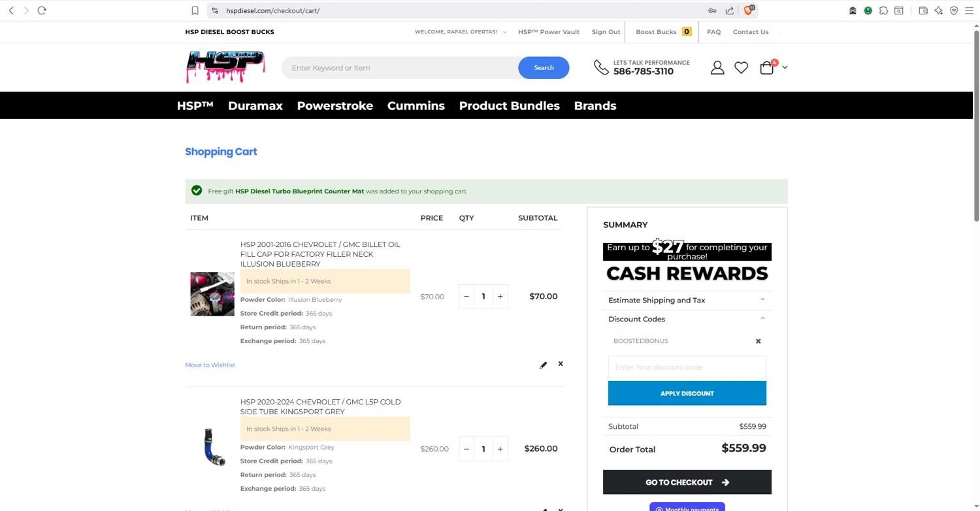Increase quantity of the oil fill cap
The width and height of the screenshot is (980, 511).
(x=500, y=297)
